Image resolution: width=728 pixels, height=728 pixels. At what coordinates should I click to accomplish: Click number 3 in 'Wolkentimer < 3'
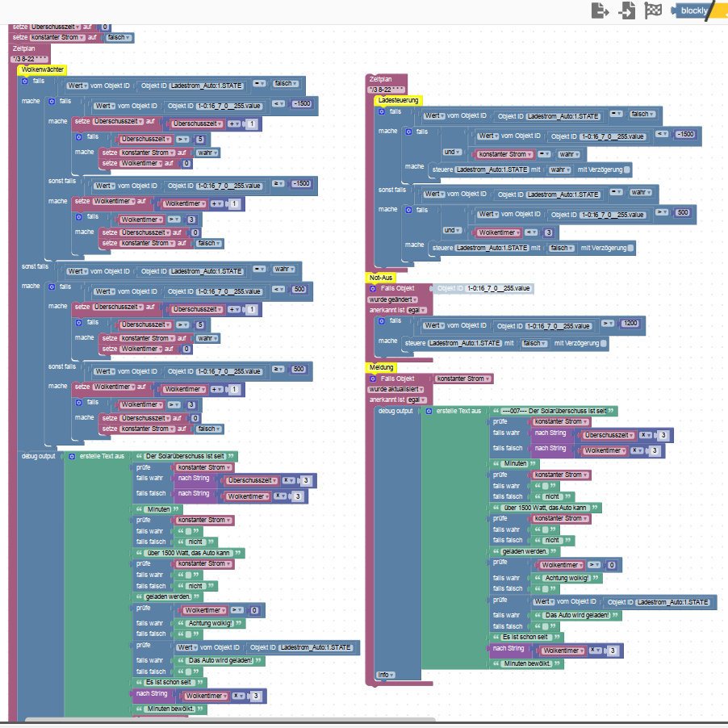[x=548, y=232]
